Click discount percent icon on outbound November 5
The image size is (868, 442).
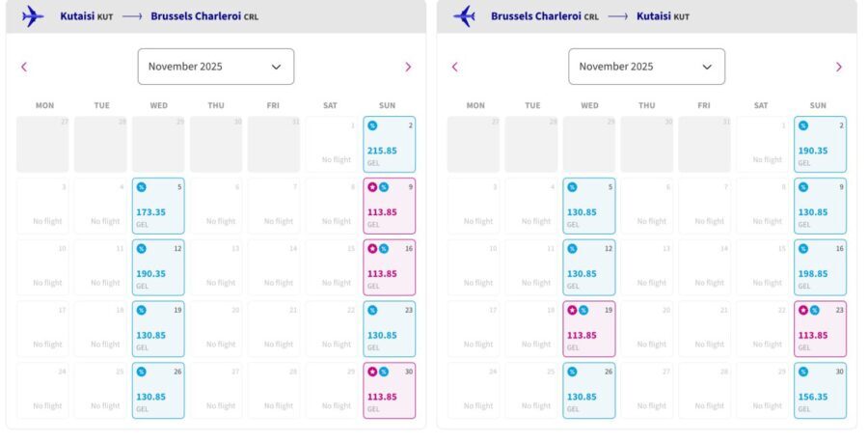[x=141, y=187]
